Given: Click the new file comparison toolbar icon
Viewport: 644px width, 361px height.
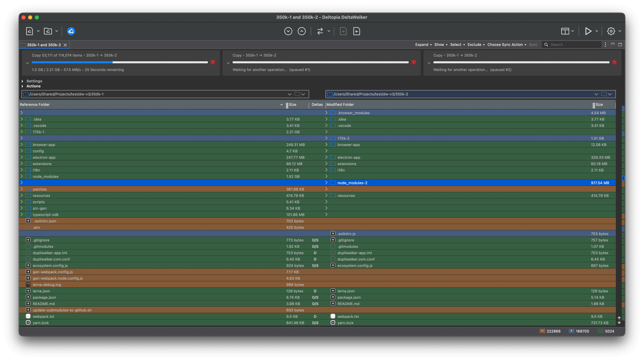Looking at the screenshot, I should tap(30, 31).
